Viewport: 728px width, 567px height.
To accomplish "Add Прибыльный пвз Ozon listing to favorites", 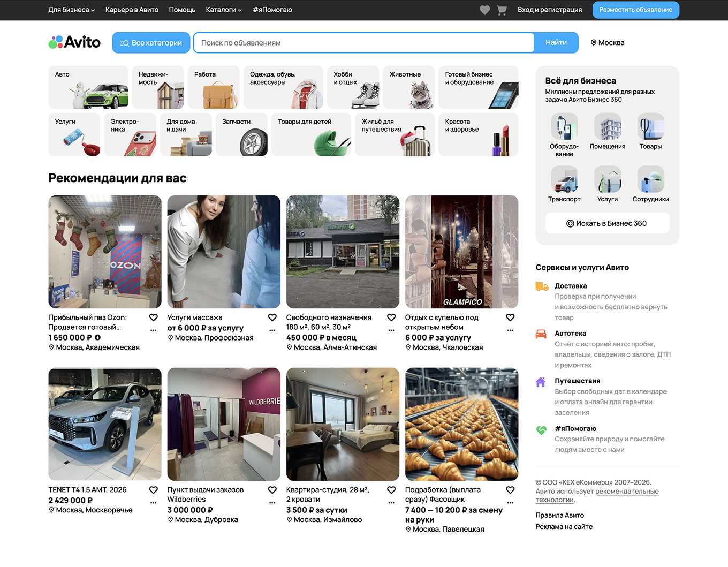I will point(154,317).
